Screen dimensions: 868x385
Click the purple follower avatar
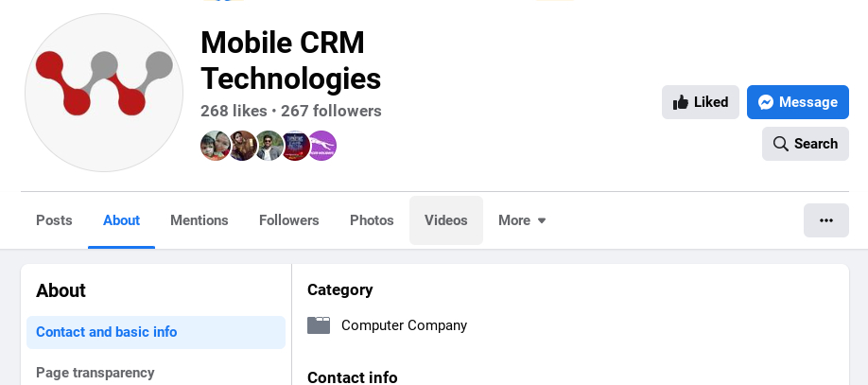(322, 146)
